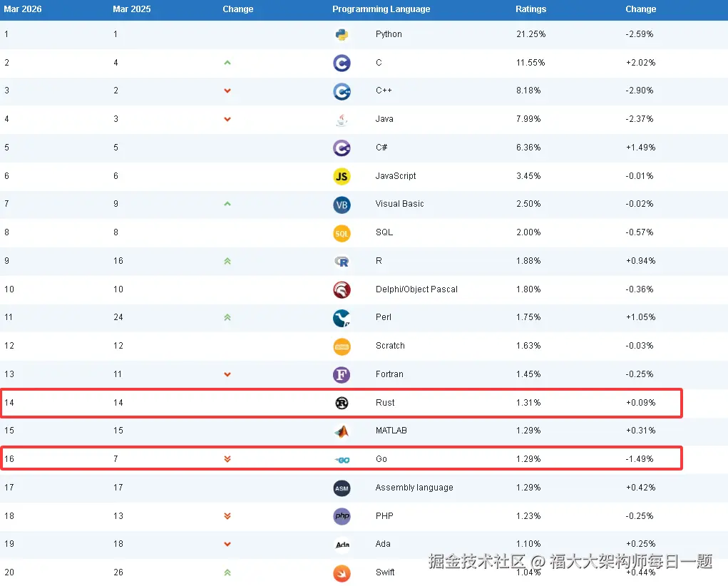Click the green up arrow in C row
Viewport: 728px width, 586px height.
227,62
